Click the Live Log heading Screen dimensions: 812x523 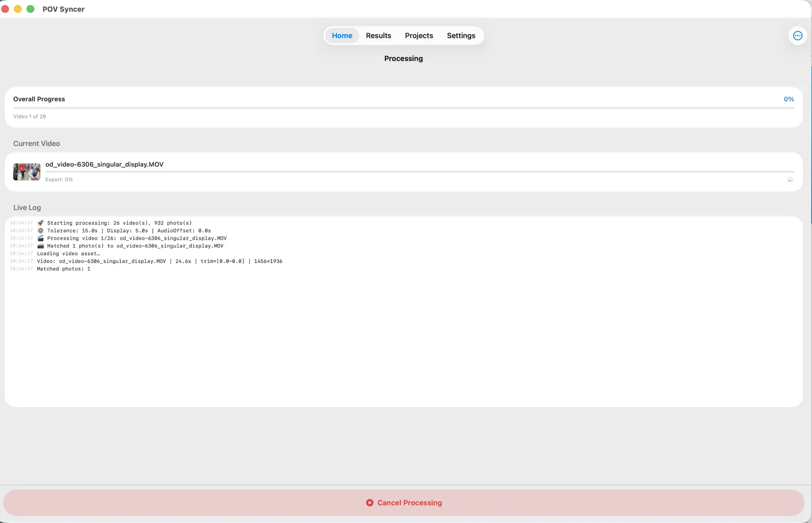(27, 207)
